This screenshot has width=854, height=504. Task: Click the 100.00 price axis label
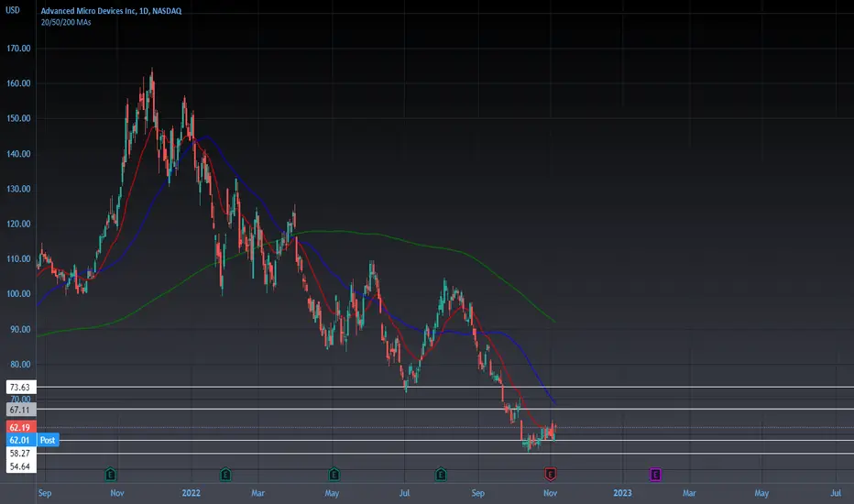pos(18,293)
